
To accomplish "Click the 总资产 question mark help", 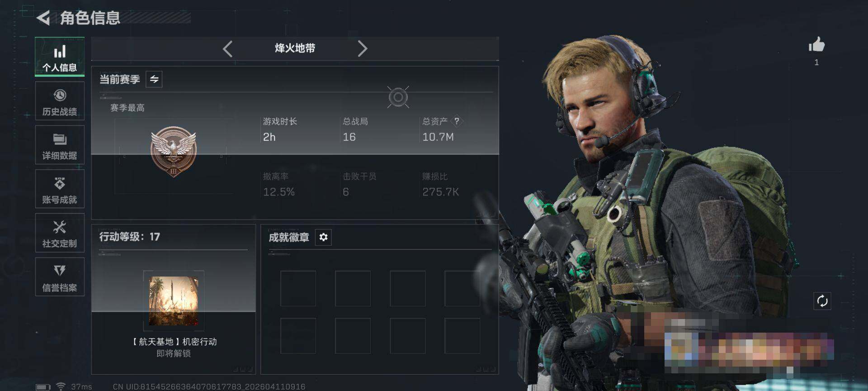I will tap(457, 121).
